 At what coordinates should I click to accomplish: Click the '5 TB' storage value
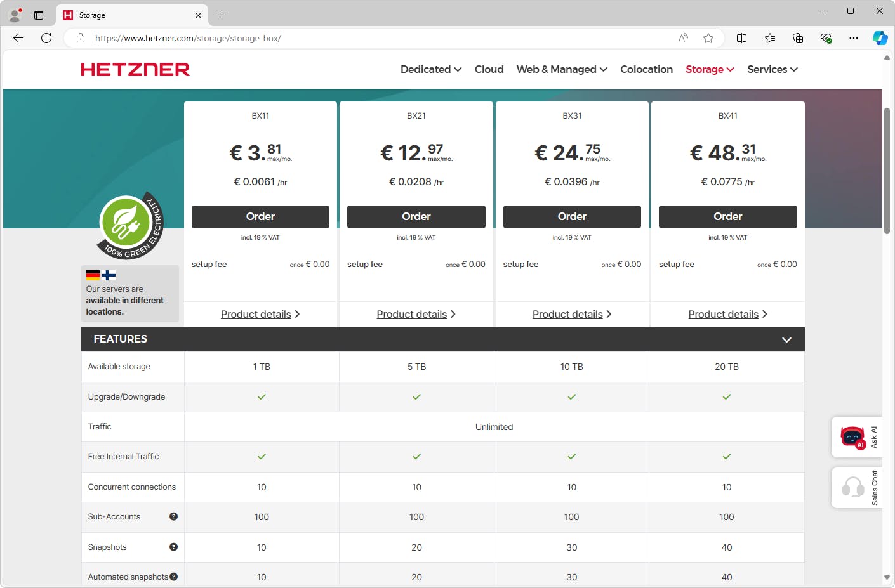(x=416, y=367)
